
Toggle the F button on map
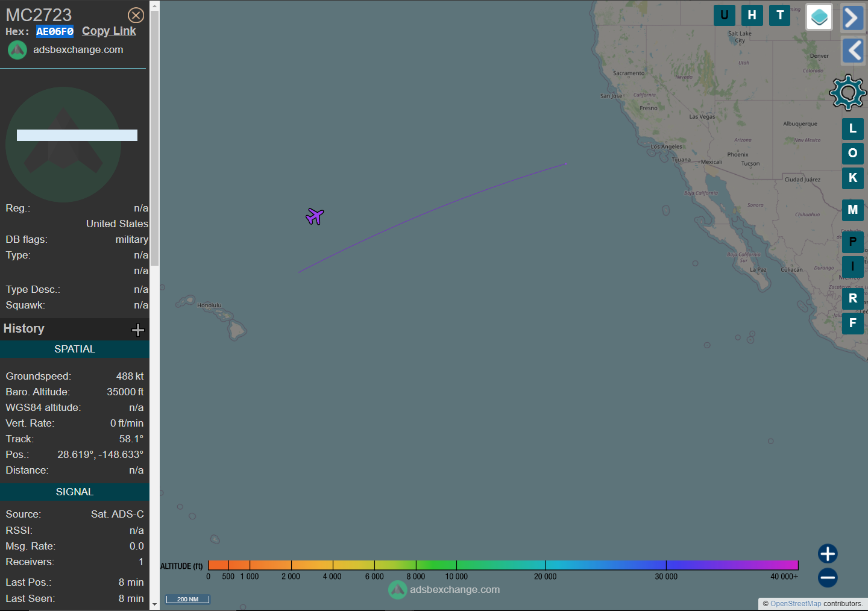pos(853,323)
